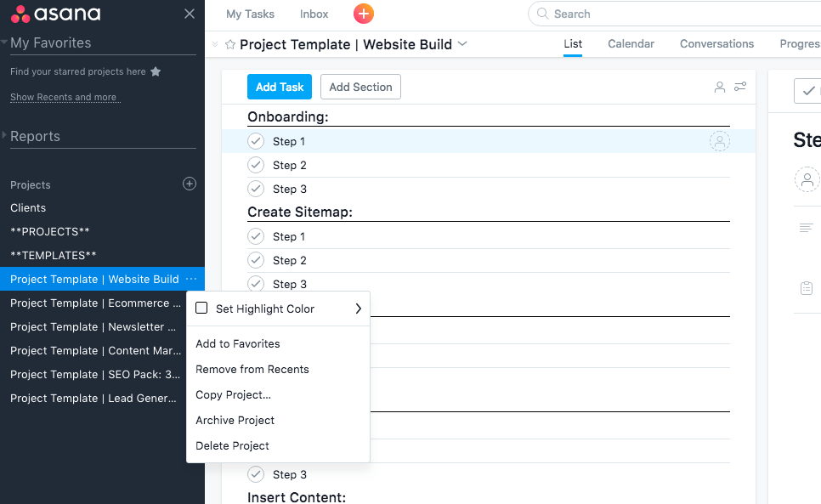Star the Project Template Website Build title
821x504 pixels.
pos(229,44)
